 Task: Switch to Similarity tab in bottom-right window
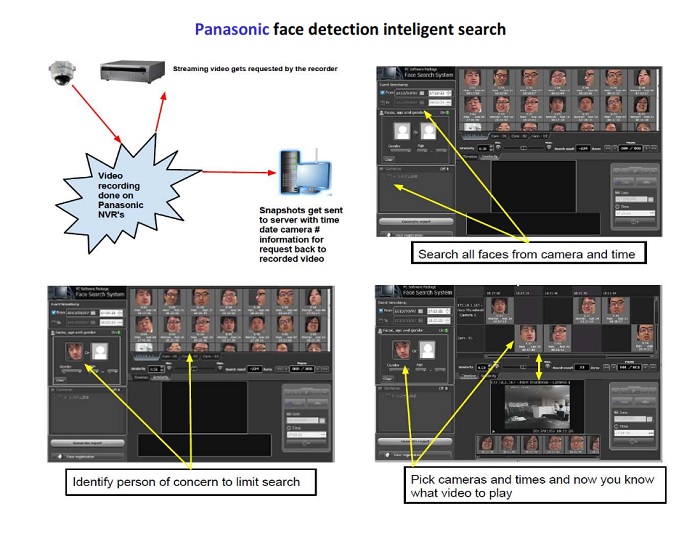coord(489,376)
